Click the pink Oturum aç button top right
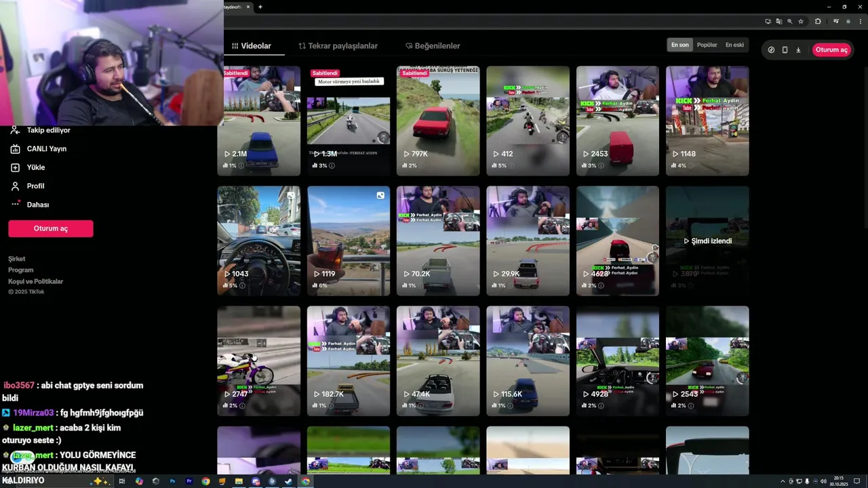Viewport: 868px width, 488px height. (831, 50)
